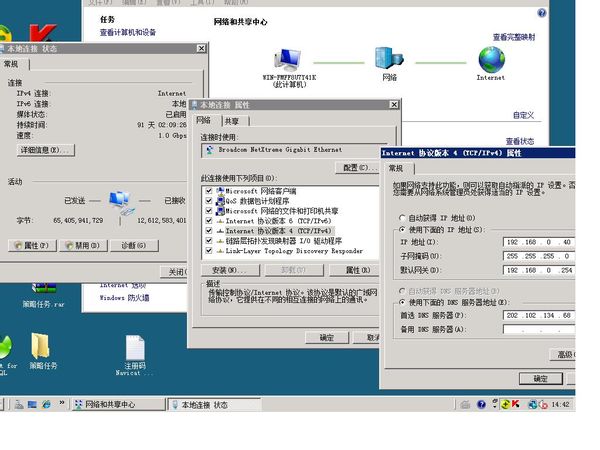
Task: Click the red K Kaspersky desktop icon
Action: click(42, 33)
